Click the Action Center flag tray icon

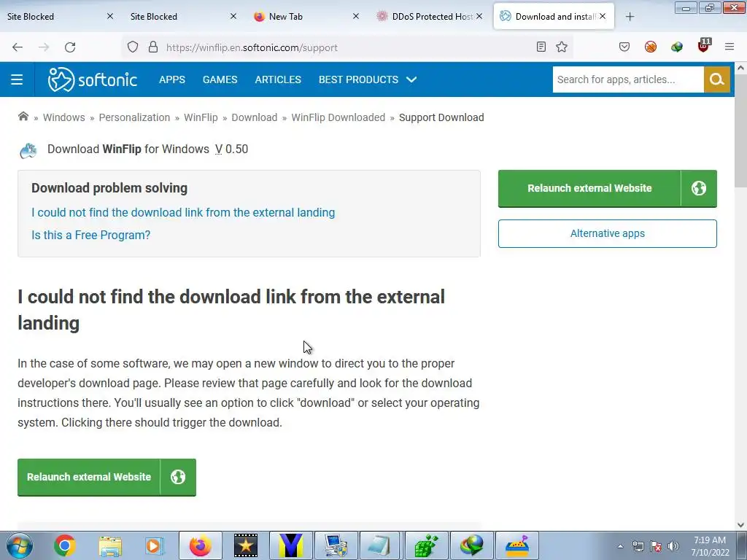coord(656,546)
